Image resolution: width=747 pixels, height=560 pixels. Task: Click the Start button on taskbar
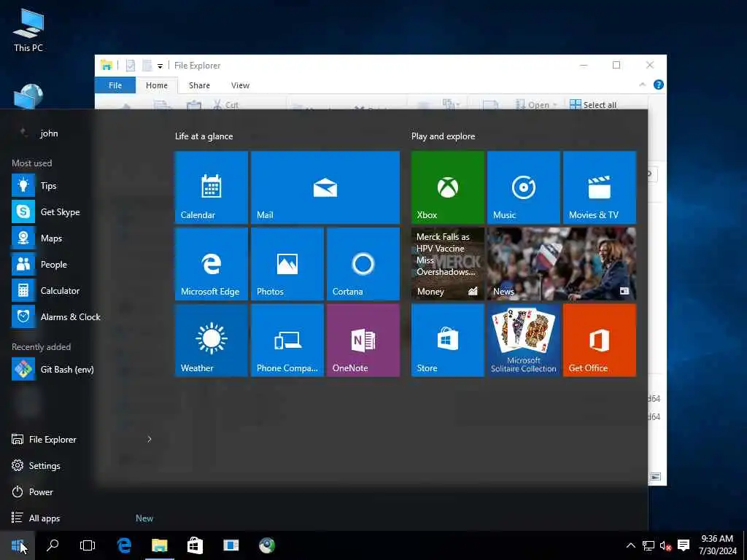18,545
